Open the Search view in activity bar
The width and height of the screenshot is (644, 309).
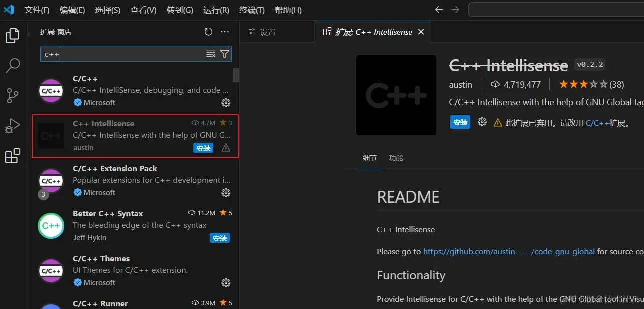(12, 65)
